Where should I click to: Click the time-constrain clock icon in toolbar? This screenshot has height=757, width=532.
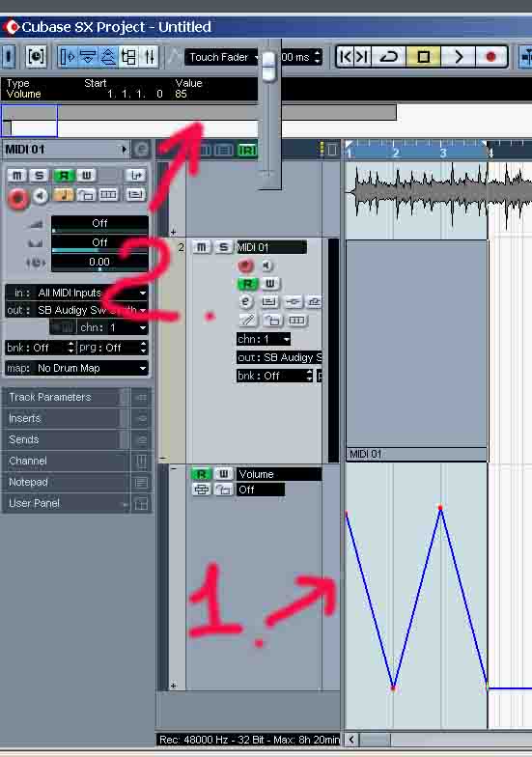coord(36,57)
